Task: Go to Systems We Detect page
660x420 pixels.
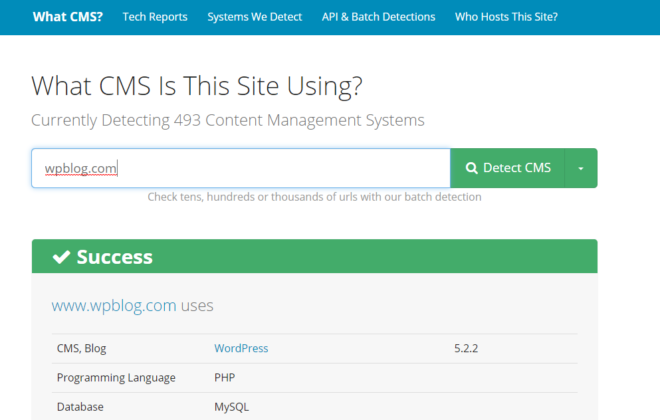Action: pos(255,17)
